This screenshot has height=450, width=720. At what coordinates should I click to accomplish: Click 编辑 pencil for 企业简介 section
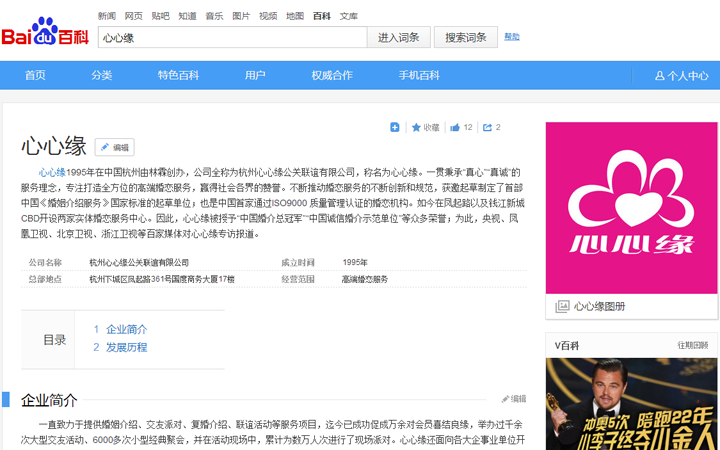[514, 399]
